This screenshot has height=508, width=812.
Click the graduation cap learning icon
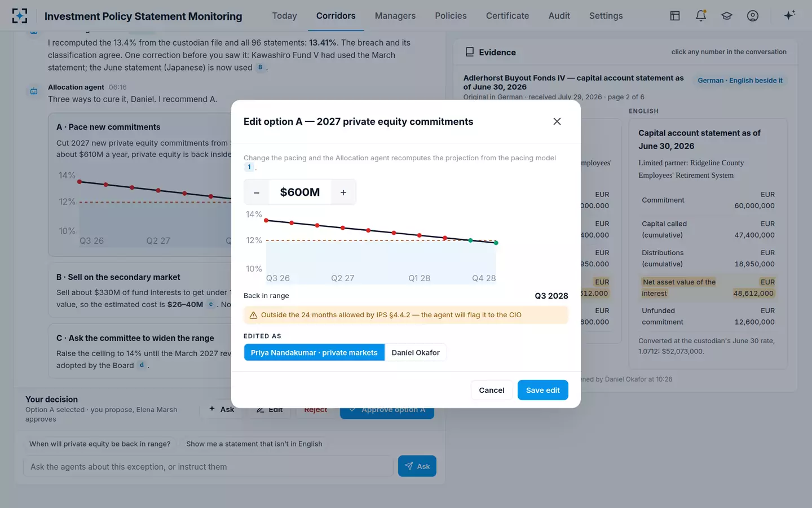pyautogui.click(x=727, y=16)
